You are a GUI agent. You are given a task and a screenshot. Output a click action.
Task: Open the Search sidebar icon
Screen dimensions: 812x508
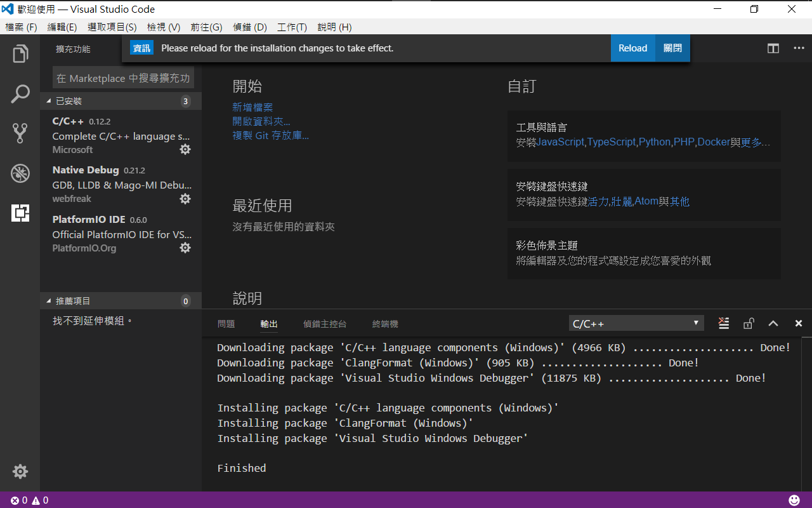tap(20, 93)
